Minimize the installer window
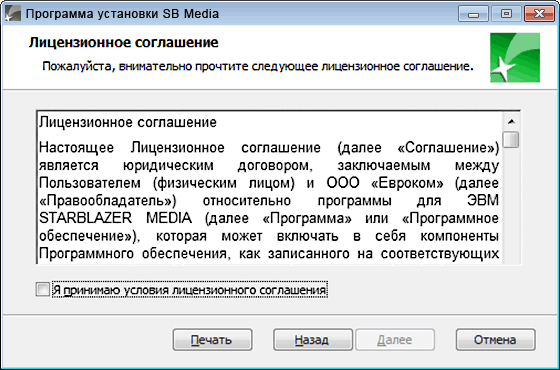The width and height of the screenshot is (560, 370). click(473, 14)
